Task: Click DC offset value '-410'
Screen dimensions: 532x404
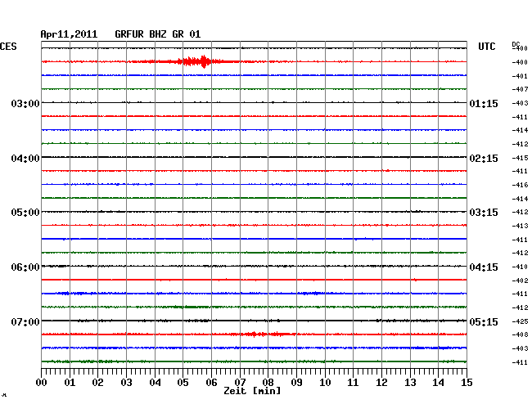Action: (520, 267)
